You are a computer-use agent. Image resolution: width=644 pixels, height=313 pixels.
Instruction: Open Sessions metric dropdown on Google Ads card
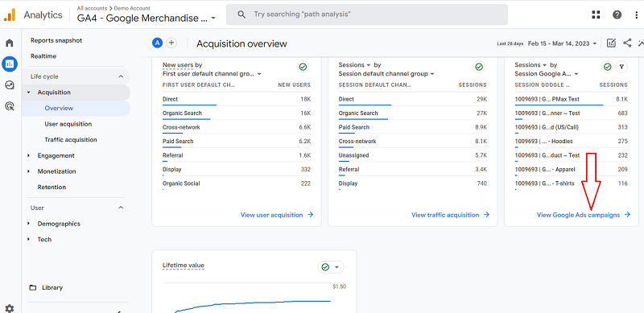[530, 65]
